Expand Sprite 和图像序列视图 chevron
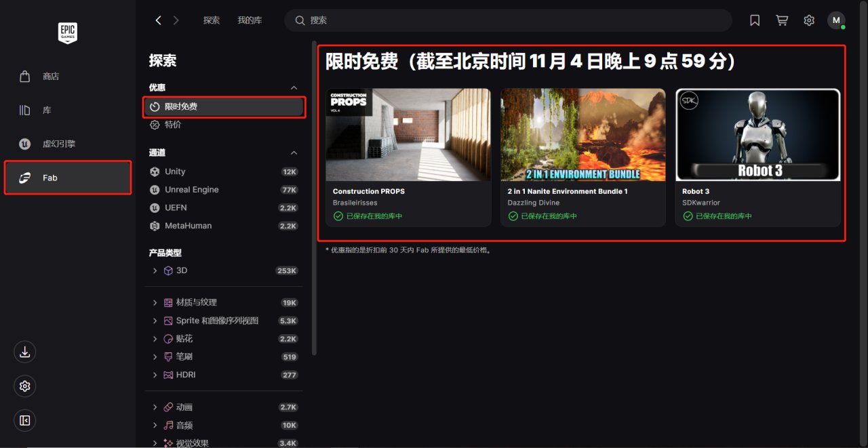Screen dimensions: 868x448 (x=155, y=321)
